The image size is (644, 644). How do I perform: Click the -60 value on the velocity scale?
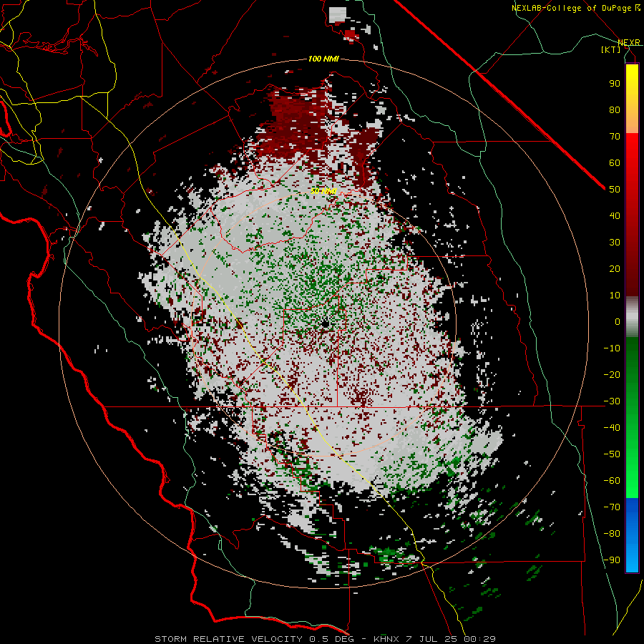612,481
